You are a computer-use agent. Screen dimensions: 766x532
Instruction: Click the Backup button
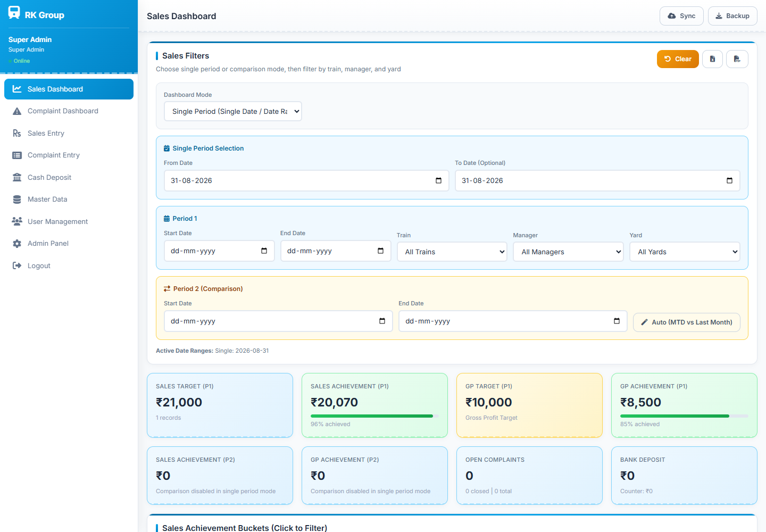pyautogui.click(x=732, y=16)
